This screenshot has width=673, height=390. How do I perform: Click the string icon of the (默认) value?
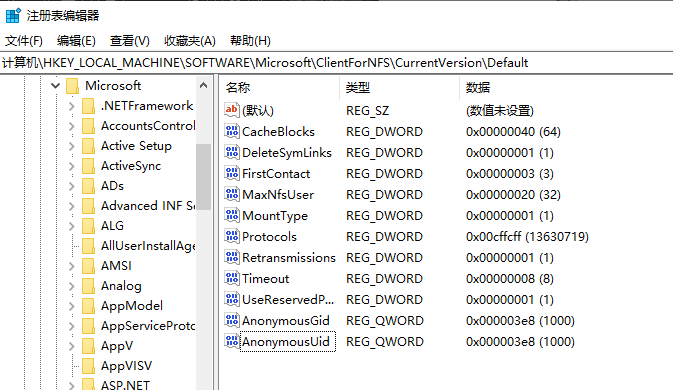(232, 110)
